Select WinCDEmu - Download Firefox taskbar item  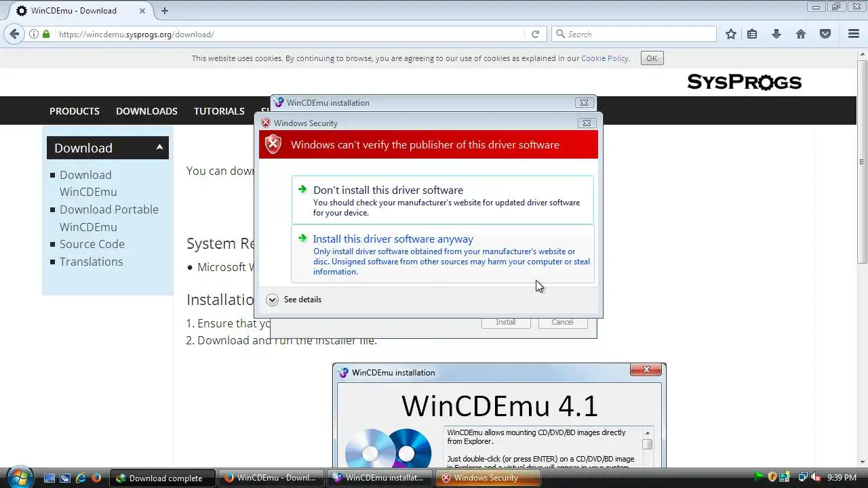[271, 478]
